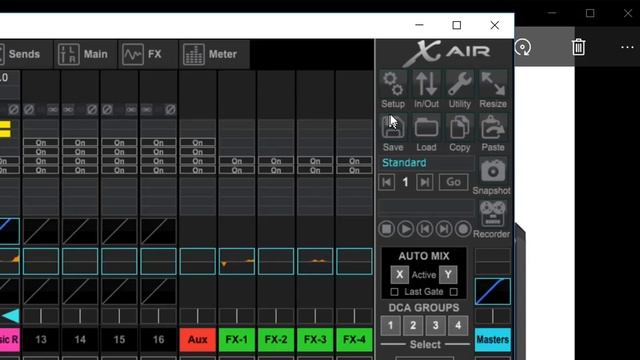Switch to the Meter tab
The image size is (640, 360).
click(214, 54)
